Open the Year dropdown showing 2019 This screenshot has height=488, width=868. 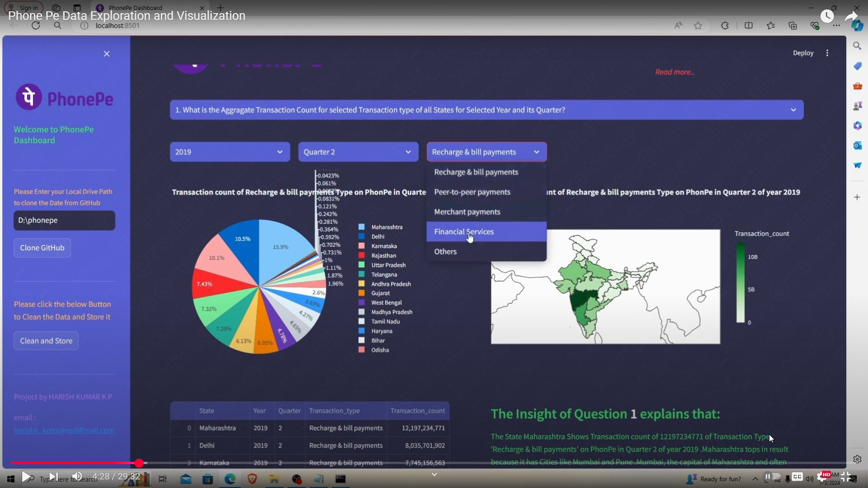pos(230,152)
